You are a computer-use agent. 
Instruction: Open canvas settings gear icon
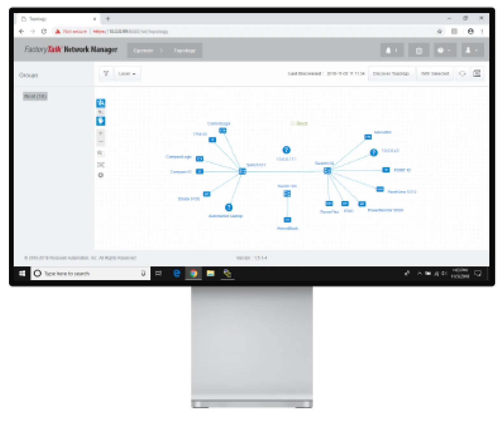point(101,175)
